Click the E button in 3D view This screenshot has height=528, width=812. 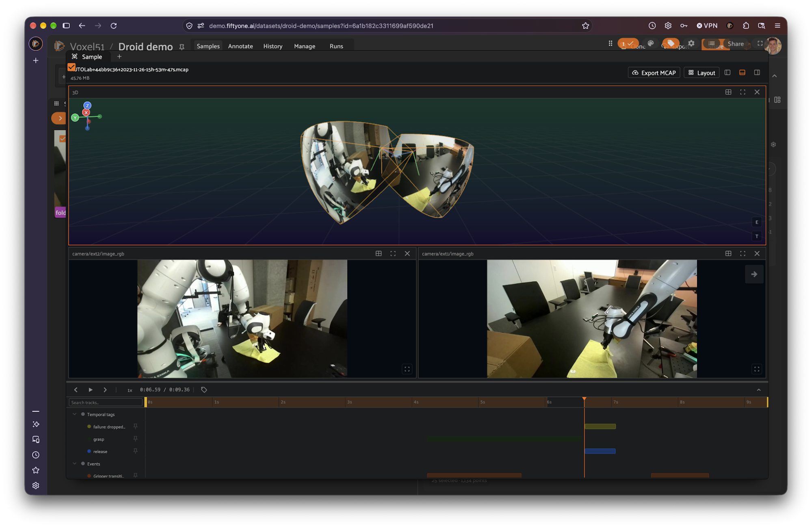pyautogui.click(x=756, y=222)
